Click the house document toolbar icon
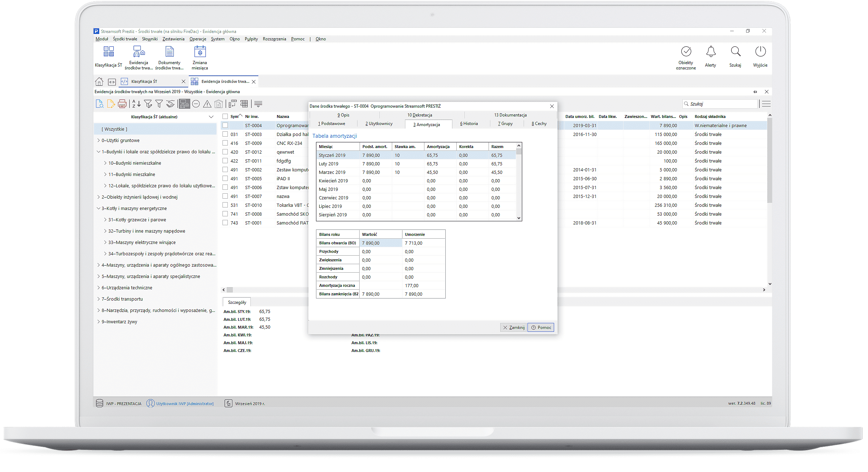This screenshot has width=868, height=472. (219, 104)
